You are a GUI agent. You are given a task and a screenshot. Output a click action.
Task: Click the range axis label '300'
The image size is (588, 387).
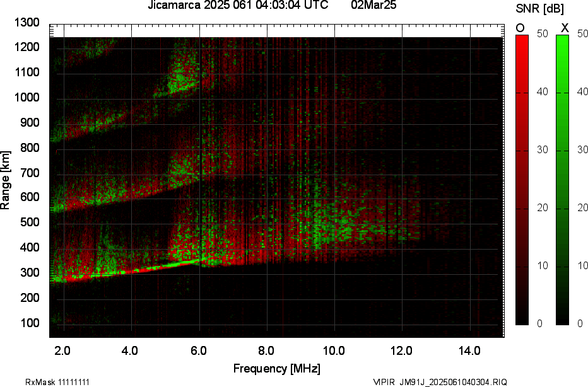click(30, 272)
